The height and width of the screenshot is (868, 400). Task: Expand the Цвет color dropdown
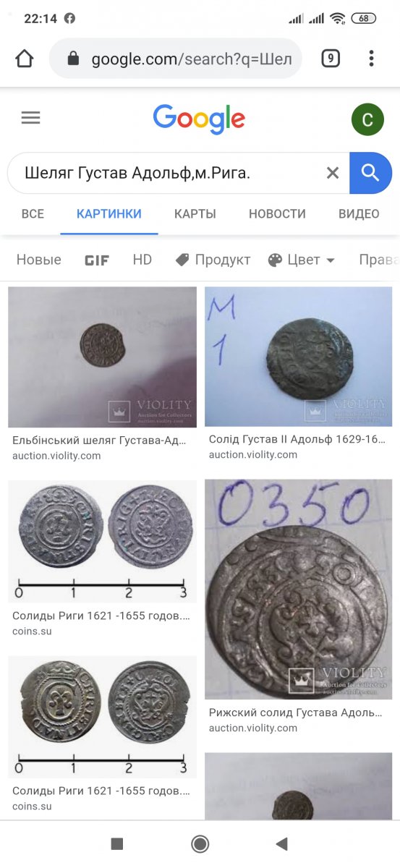[302, 260]
